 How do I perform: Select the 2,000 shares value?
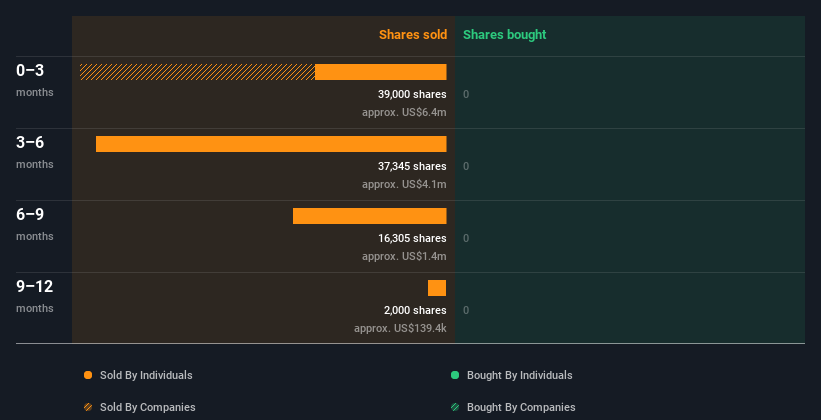pyautogui.click(x=415, y=310)
